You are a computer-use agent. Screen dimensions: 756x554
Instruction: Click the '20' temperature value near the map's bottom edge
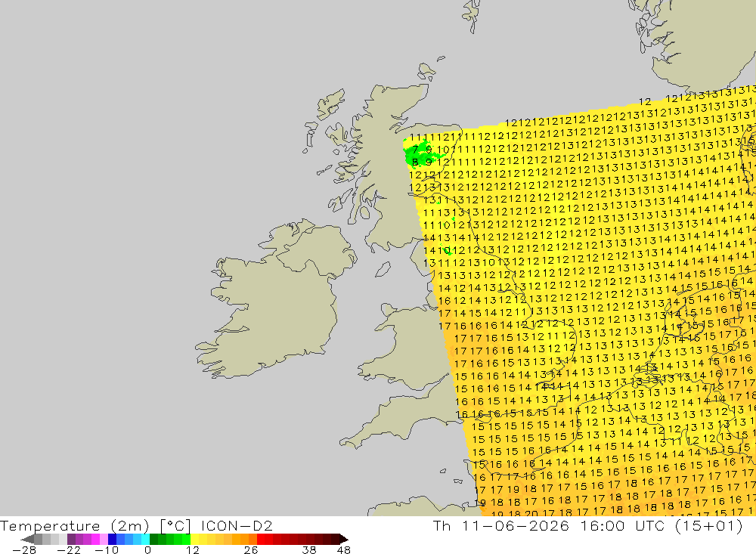[531, 514]
